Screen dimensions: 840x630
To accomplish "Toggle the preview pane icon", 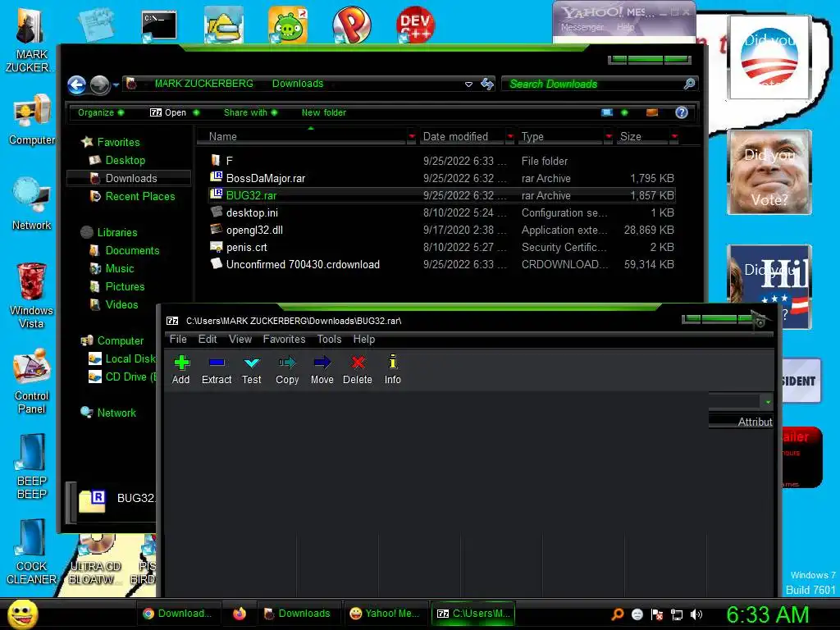I will [x=652, y=112].
